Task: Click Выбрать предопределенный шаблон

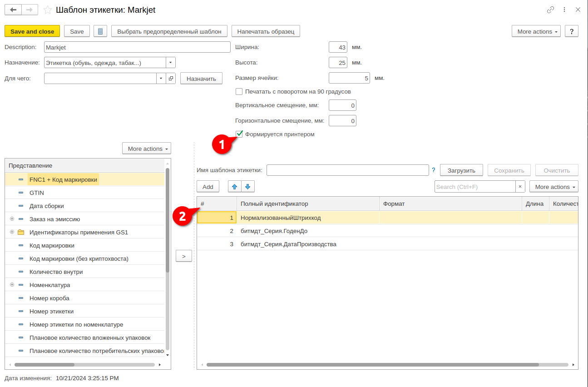Action: (169, 31)
